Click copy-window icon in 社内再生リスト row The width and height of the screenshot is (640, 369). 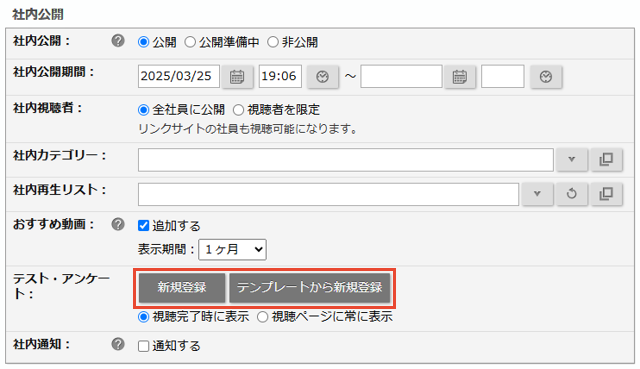[x=606, y=194]
